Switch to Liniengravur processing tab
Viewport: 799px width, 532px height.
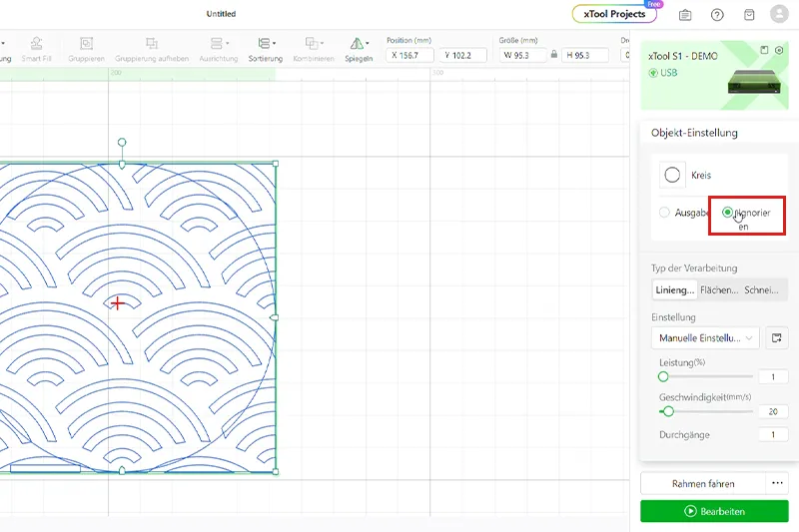pyautogui.click(x=675, y=290)
